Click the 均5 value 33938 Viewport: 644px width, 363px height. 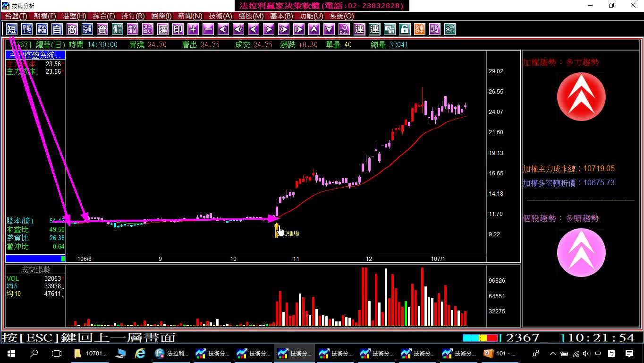pos(52,286)
